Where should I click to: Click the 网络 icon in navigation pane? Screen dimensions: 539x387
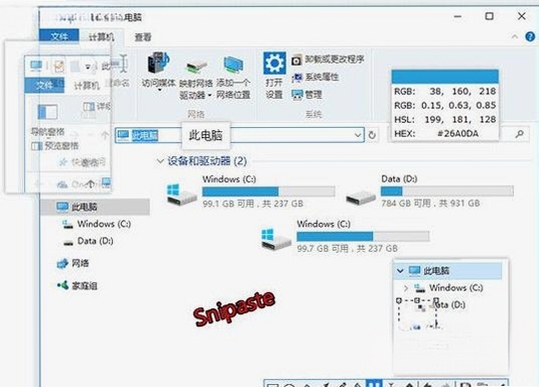click(62, 264)
